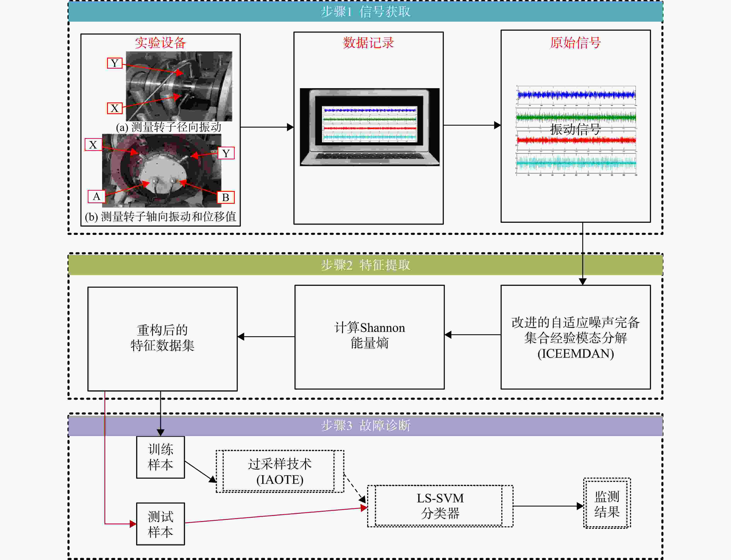Click the 步骤3 故障诊断 header banner

[365, 425]
